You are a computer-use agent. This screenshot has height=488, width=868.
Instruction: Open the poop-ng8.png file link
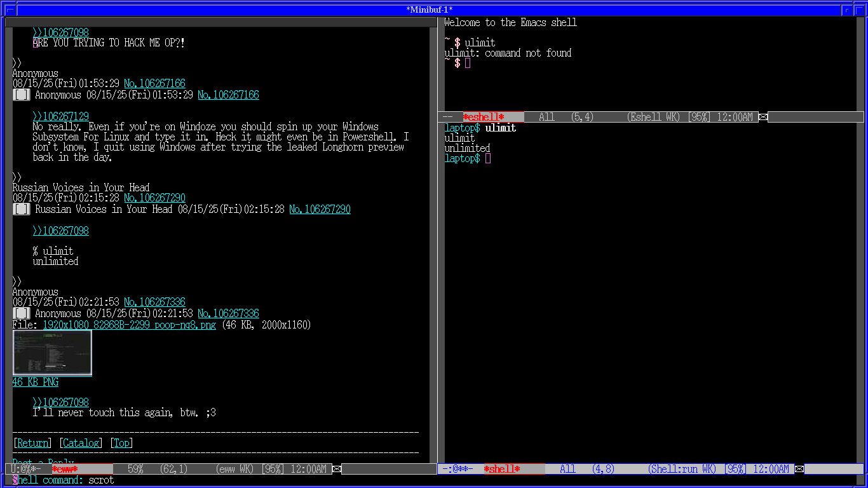coord(130,325)
